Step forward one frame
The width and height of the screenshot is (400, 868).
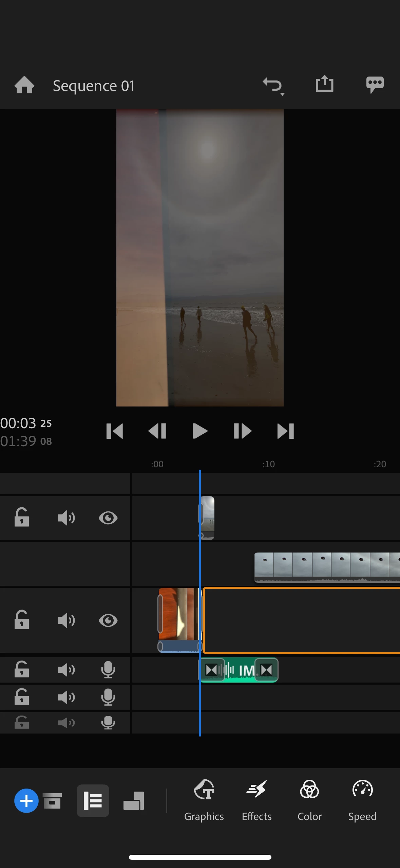pos(243,431)
